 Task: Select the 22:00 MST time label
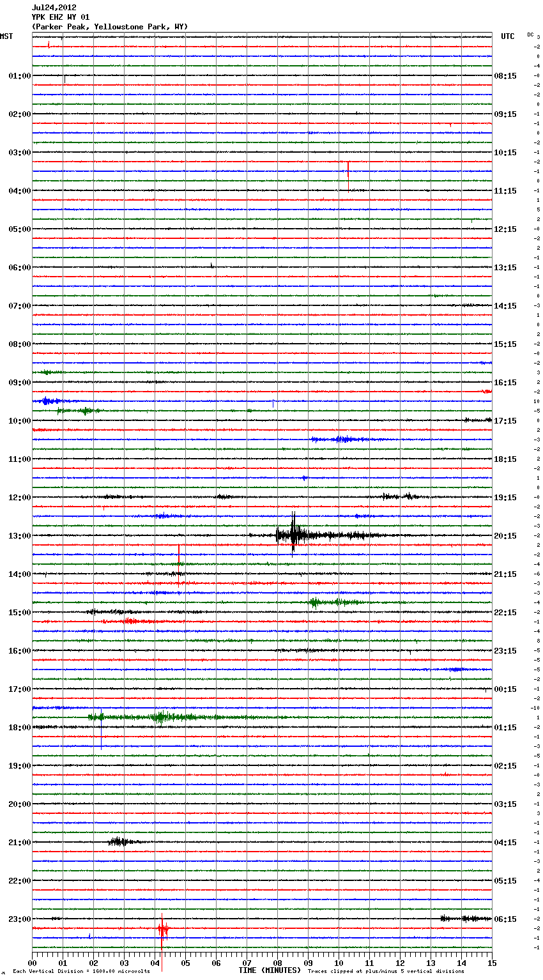(19, 881)
